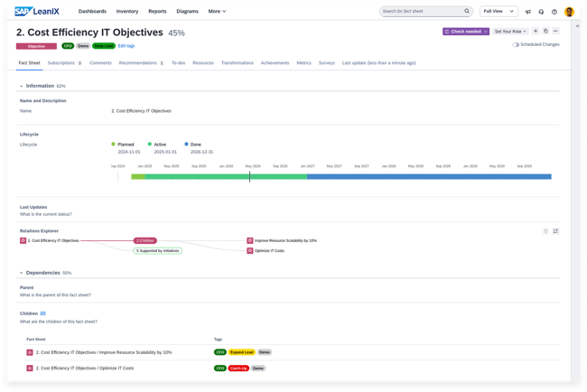Viewport: 587px width, 392px height.
Task: Click the Parent field prompt
Action: (x=55, y=295)
